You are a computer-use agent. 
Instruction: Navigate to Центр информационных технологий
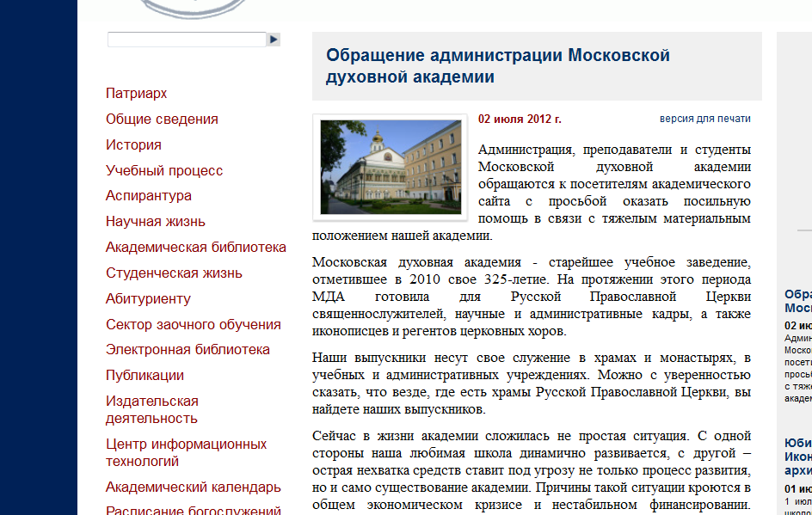(x=186, y=452)
